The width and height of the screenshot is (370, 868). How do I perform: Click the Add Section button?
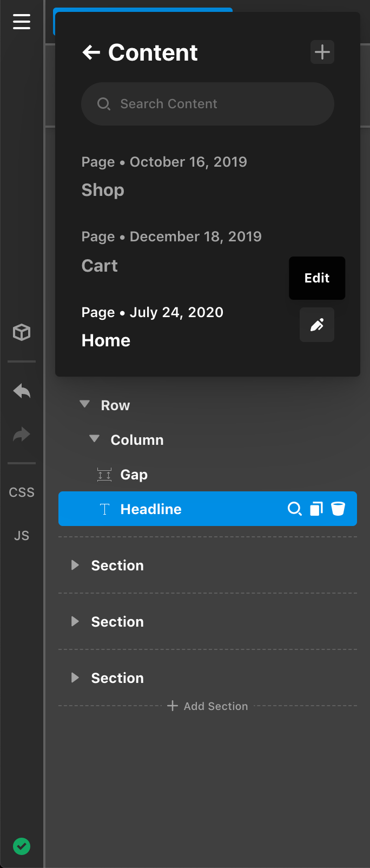[208, 706]
